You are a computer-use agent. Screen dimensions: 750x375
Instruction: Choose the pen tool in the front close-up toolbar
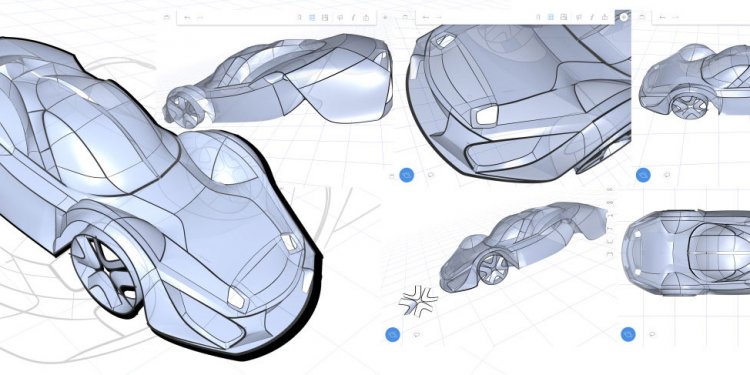click(592, 17)
